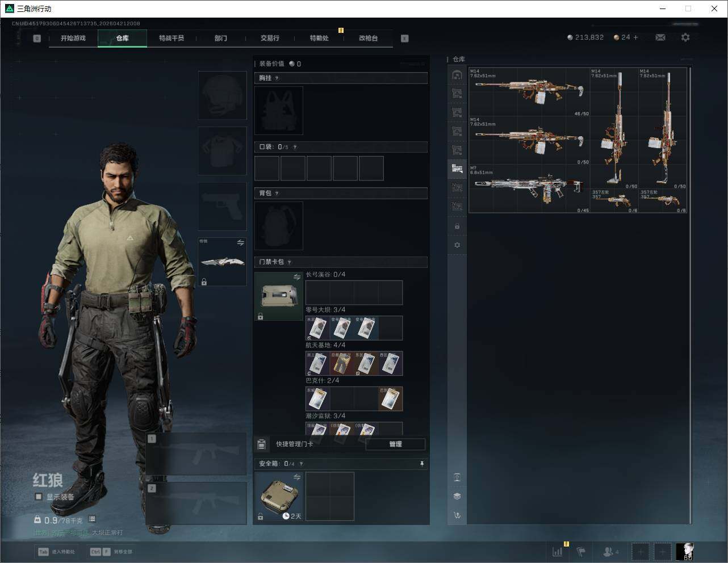
Task: Open the 部门 tab
Action: click(221, 38)
